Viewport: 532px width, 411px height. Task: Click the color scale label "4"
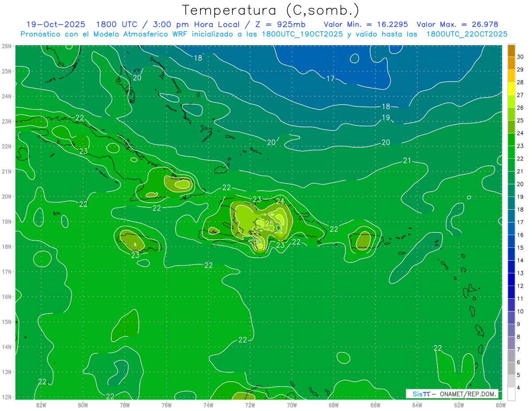(x=519, y=388)
